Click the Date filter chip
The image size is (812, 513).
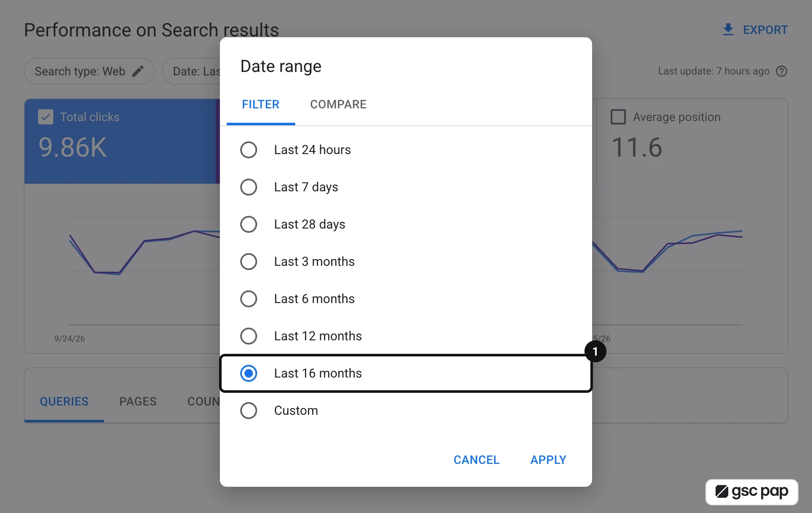[x=191, y=71]
